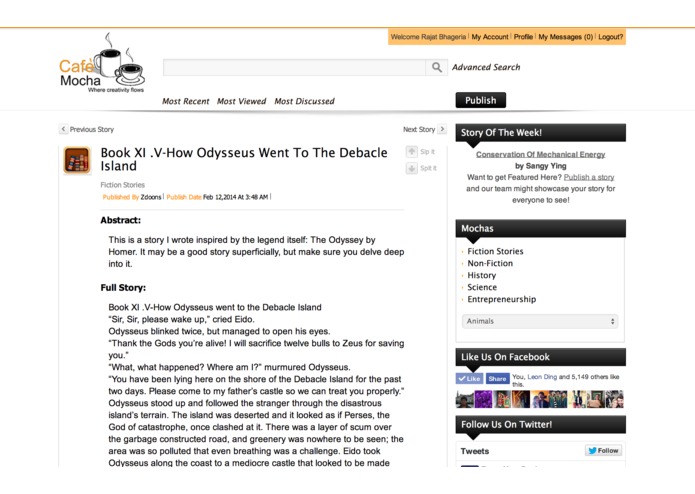Click the bookshelf story icon

tap(77, 160)
